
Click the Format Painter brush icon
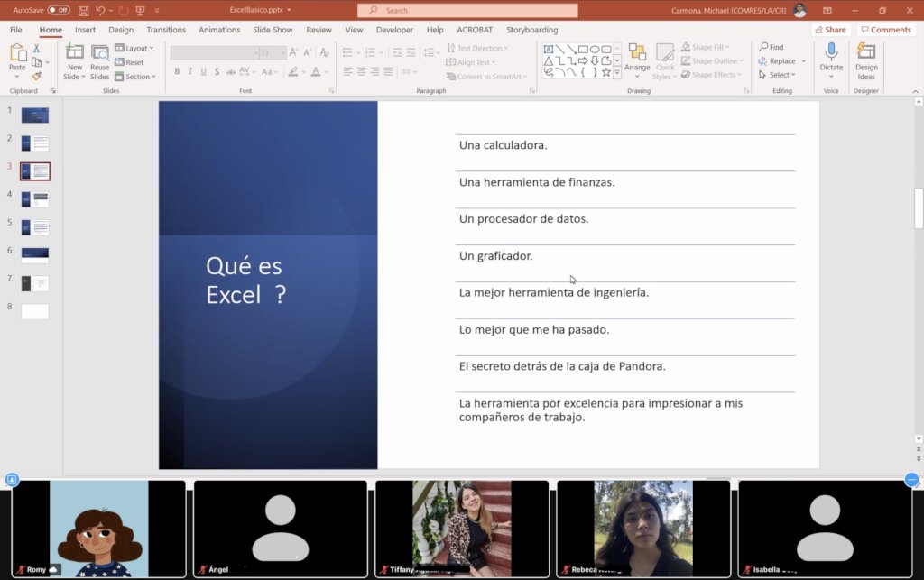coord(36,76)
